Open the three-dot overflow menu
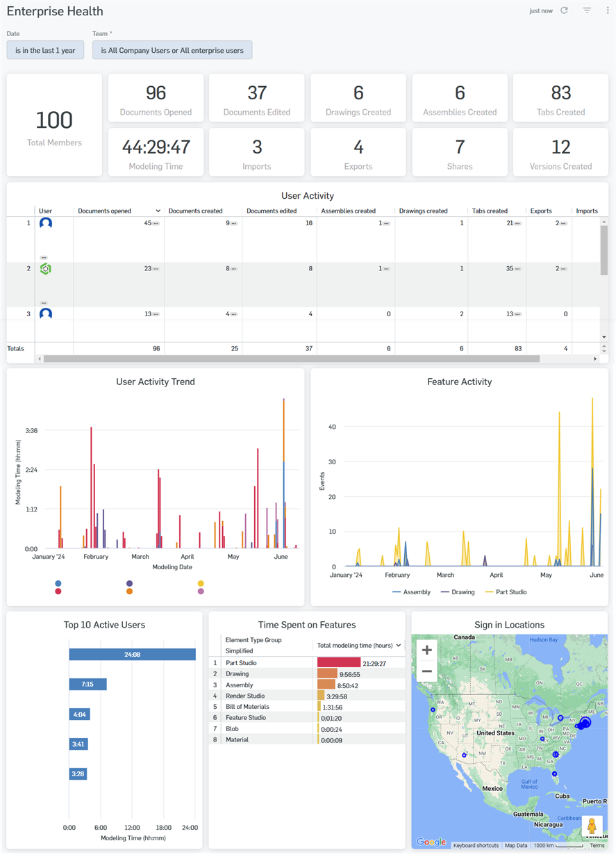616x859 pixels. point(608,10)
